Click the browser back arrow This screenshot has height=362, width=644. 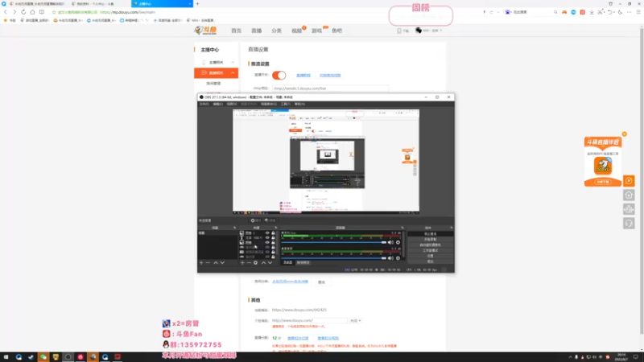point(6,12)
